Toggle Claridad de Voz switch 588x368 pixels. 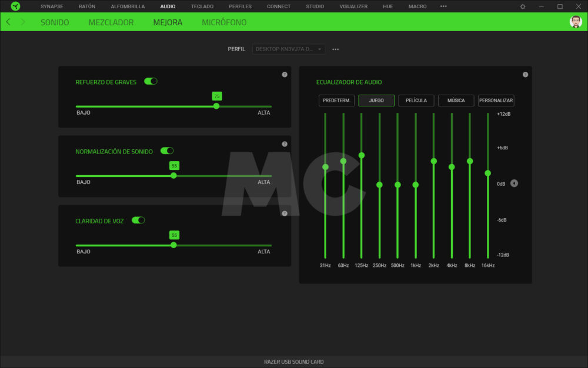coord(138,220)
